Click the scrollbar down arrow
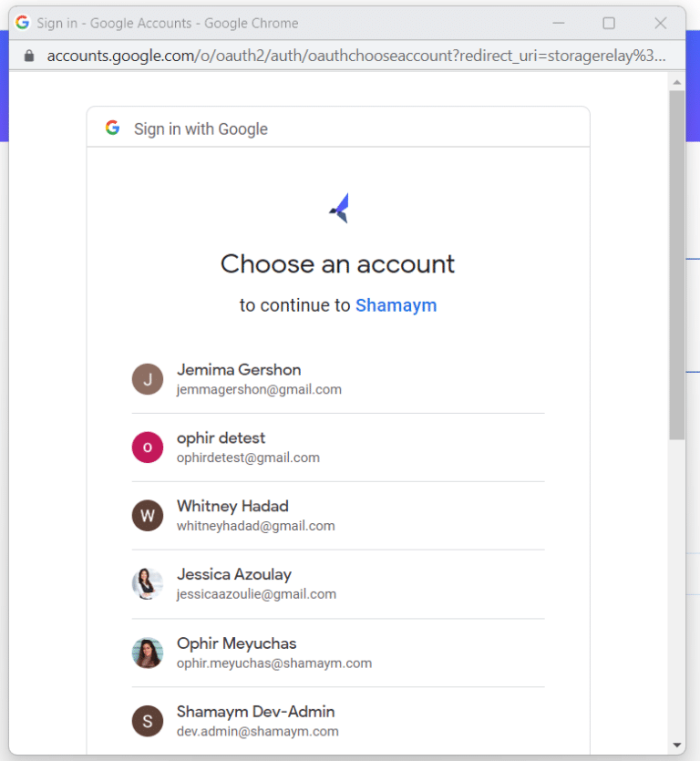Viewport: 700px width, 761px height. click(676, 745)
